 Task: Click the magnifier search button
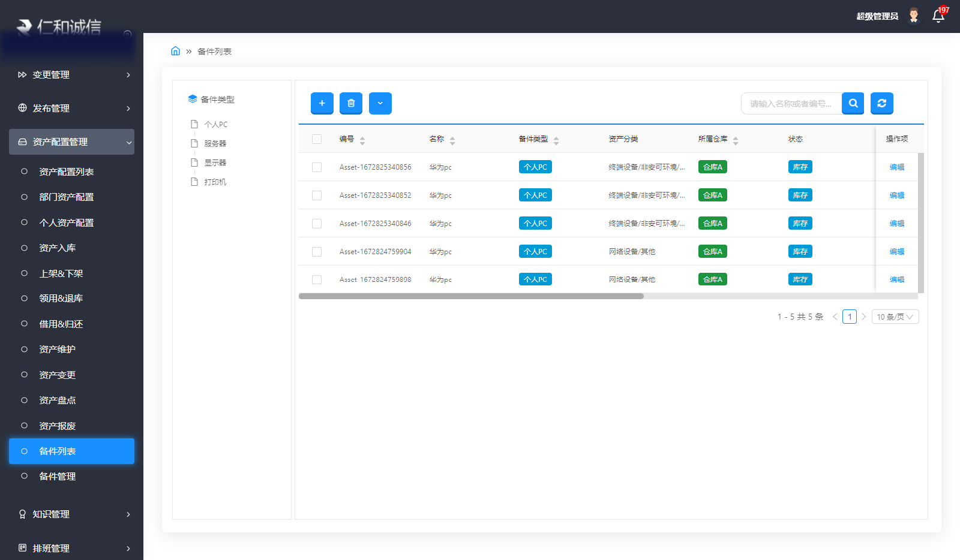coord(853,103)
